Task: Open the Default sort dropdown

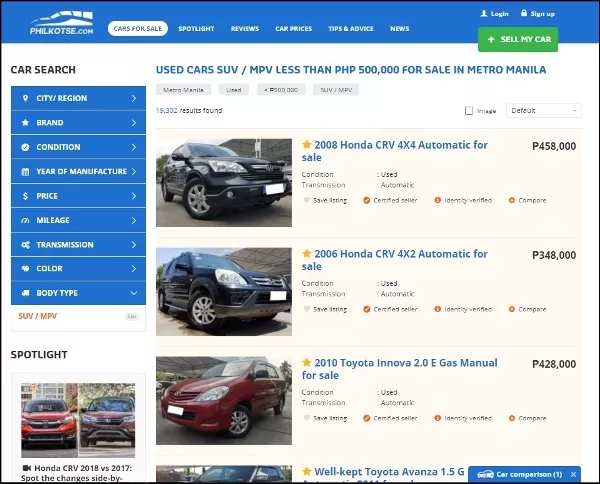Action: 543,111
